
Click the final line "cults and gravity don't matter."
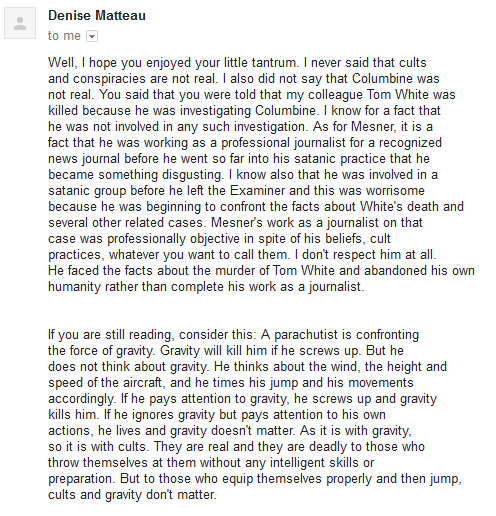tap(132, 495)
